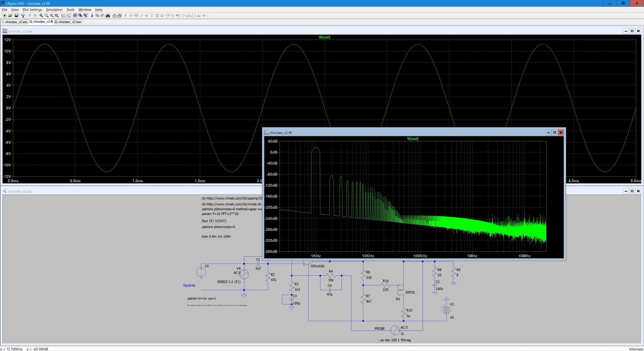Click the blue Squares label in schematic
The image size is (644, 351).
[x=189, y=286]
